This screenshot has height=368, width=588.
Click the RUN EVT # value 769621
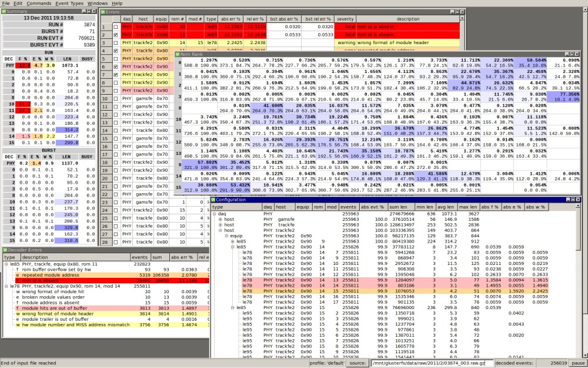tap(86, 38)
